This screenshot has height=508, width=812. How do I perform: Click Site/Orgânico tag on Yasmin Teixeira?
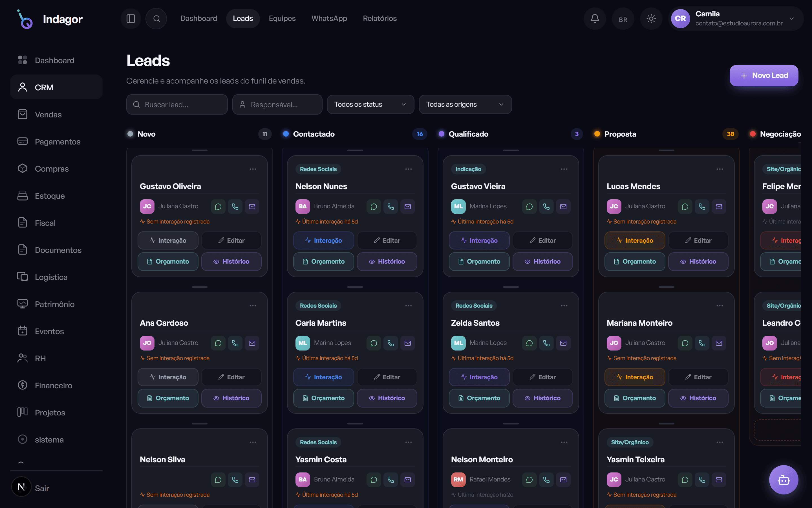coord(630,442)
